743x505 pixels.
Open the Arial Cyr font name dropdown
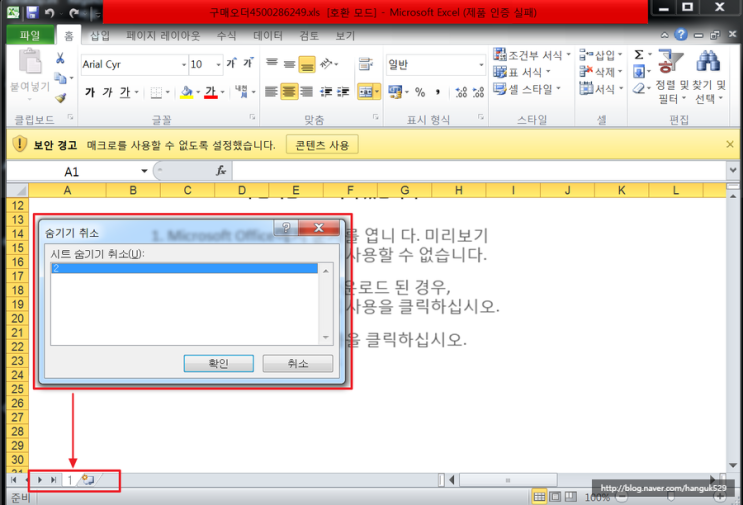point(184,64)
